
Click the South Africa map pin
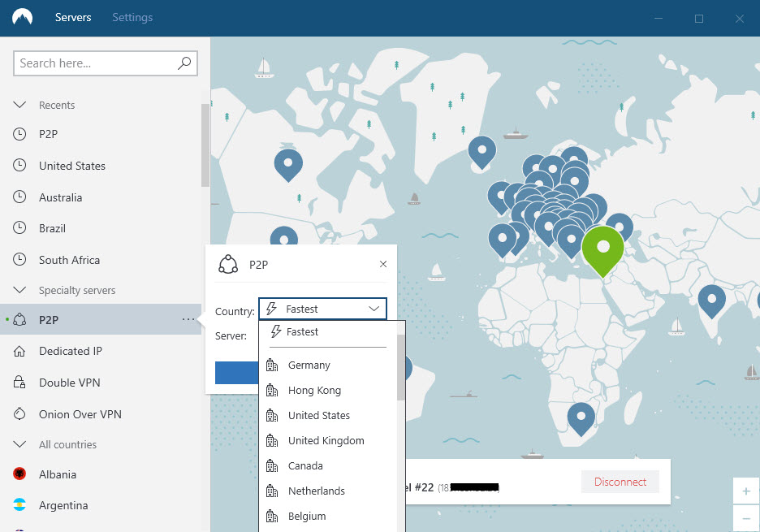[x=581, y=419]
